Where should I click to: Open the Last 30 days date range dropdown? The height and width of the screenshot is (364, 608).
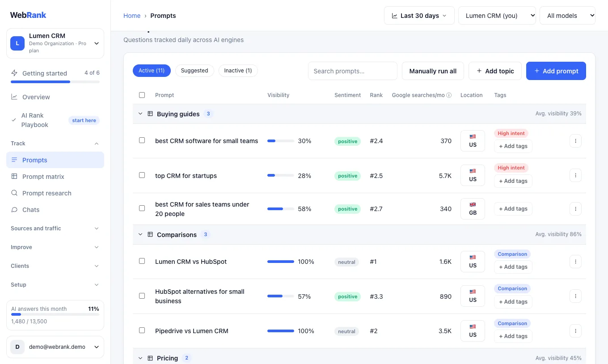click(x=419, y=16)
